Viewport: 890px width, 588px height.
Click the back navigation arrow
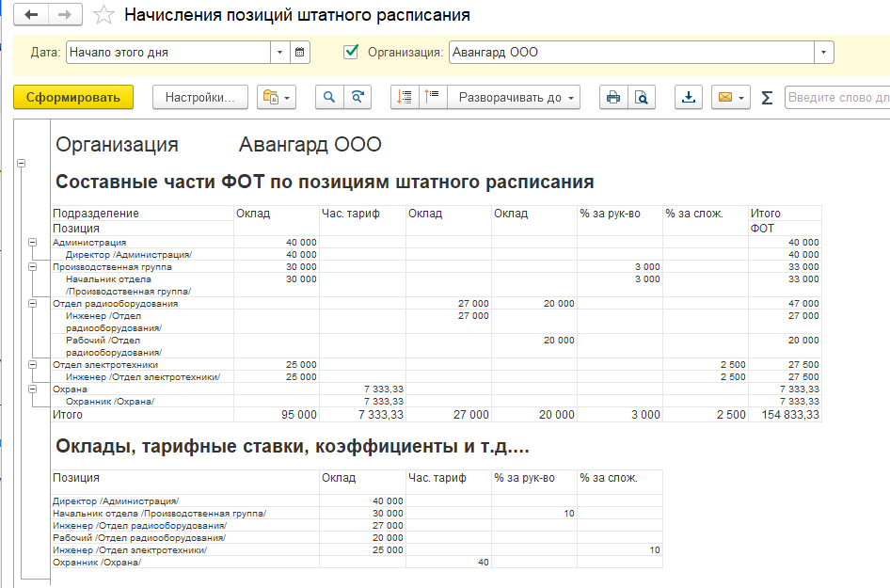point(33,15)
